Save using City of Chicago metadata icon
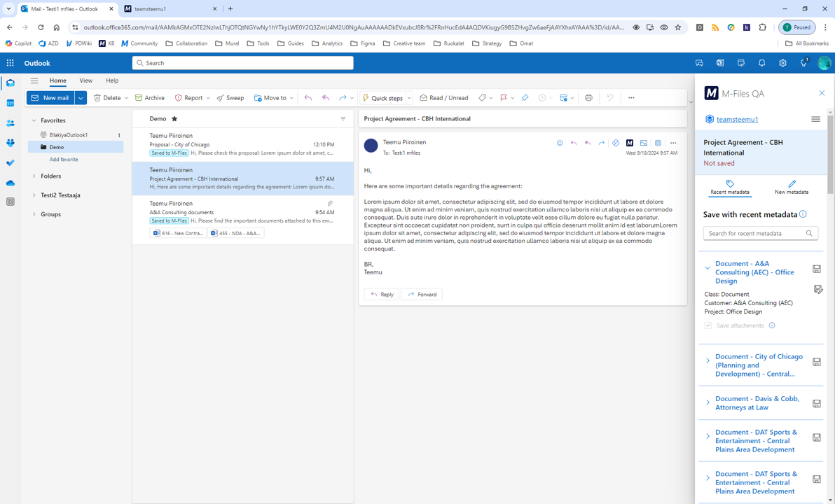The height and width of the screenshot is (504, 835). click(x=816, y=362)
